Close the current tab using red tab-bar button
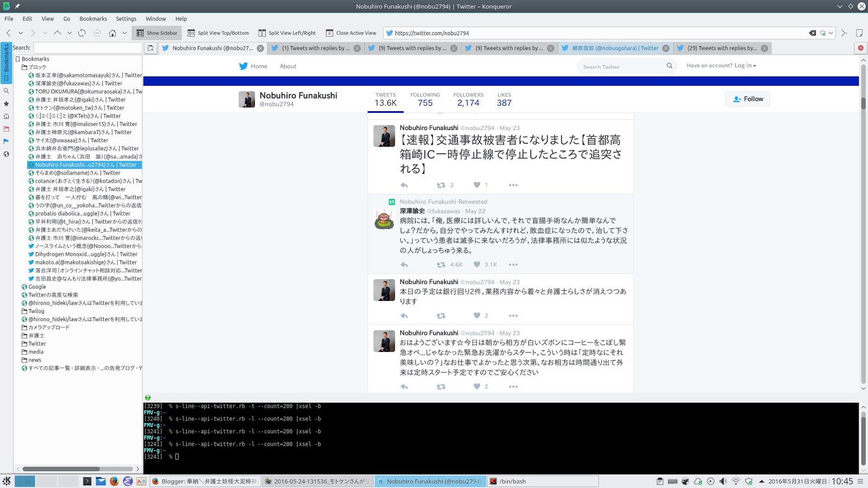 [860, 48]
